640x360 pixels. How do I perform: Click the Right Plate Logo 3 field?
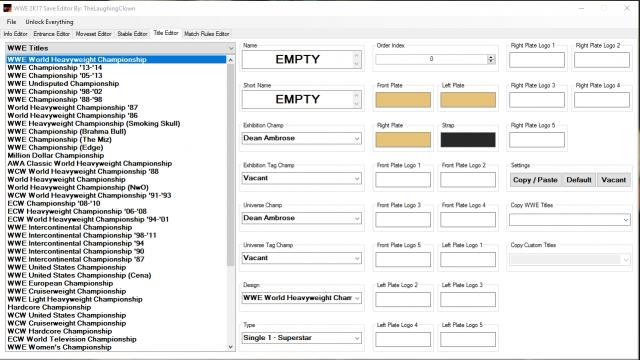[x=537, y=100]
